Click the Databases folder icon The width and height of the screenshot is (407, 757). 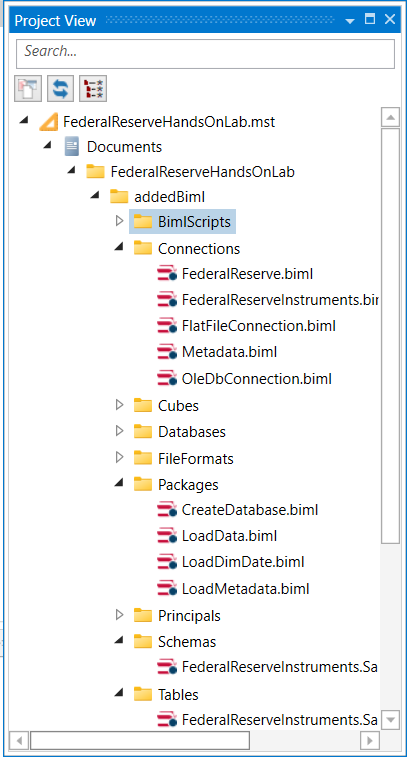143,432
